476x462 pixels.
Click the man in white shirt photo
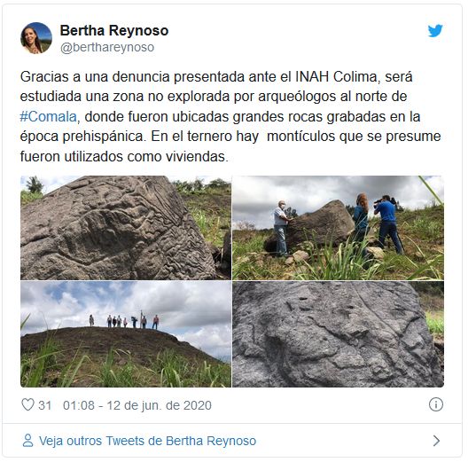pyautogui.click(x=281, y=228)
